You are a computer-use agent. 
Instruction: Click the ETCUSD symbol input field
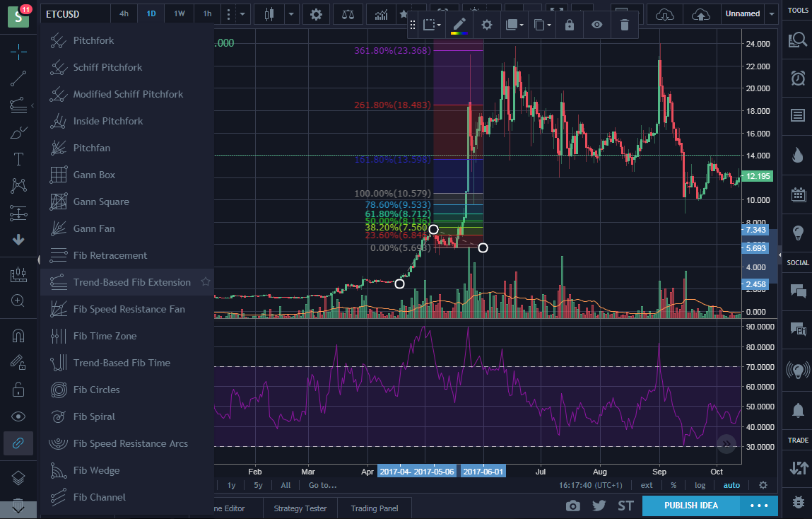coord(76,14)
